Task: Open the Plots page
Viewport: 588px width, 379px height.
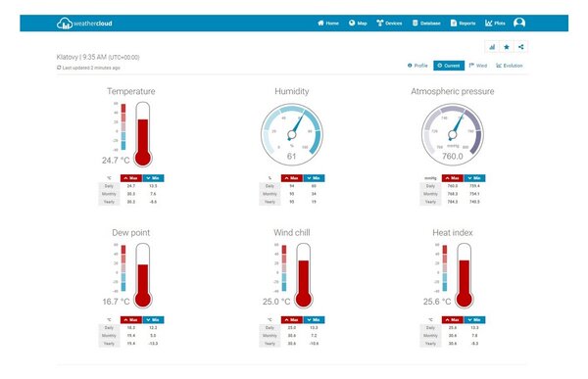Action: click(495, 24)
